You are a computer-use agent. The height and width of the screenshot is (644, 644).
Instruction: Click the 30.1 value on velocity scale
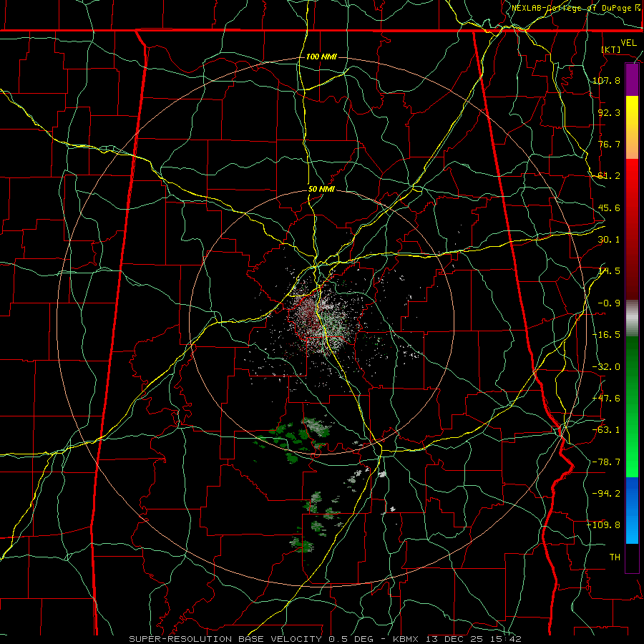(x=609, y=240)
